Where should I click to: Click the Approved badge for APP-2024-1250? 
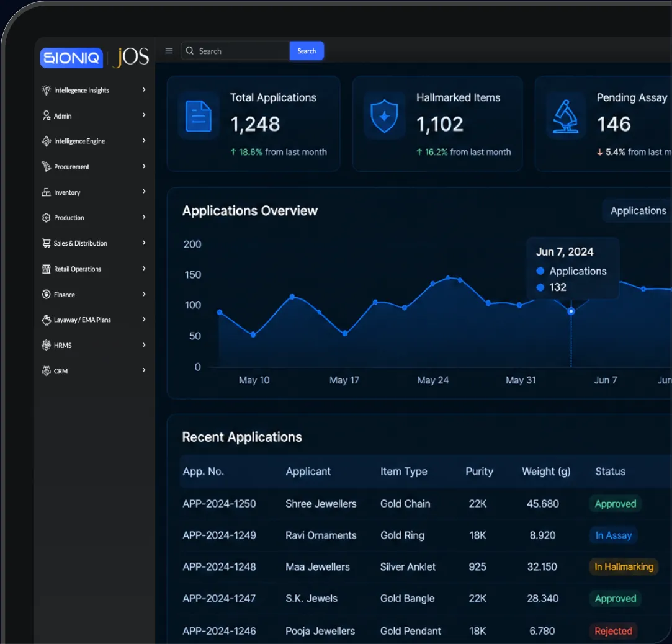click(x=616, y=504)
